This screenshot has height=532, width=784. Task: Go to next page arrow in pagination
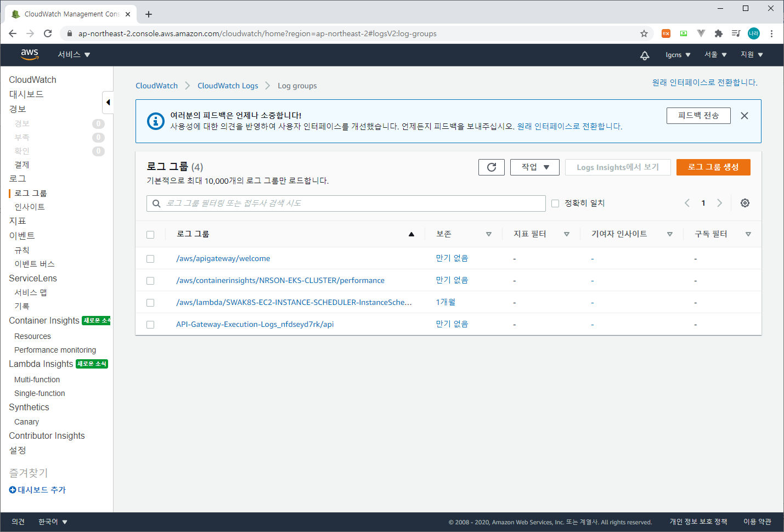[x=719, y=203]
